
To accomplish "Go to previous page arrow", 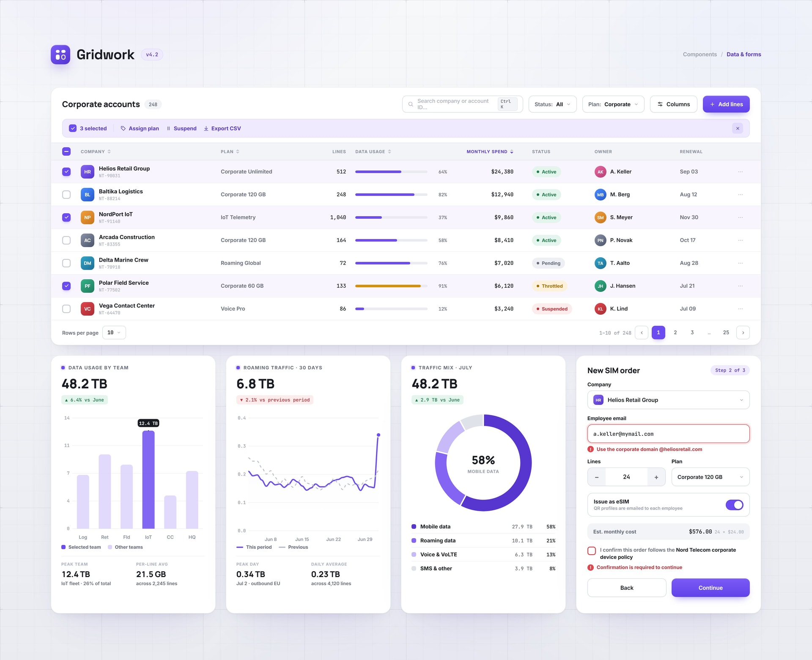I will tap(642, 333).
